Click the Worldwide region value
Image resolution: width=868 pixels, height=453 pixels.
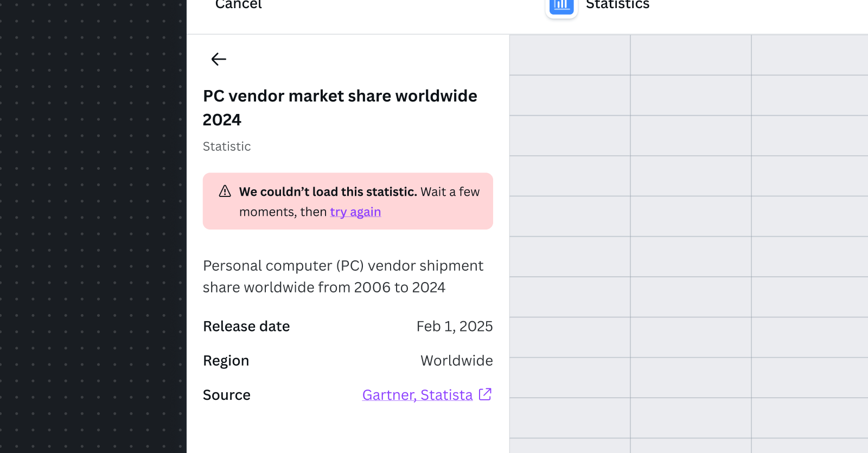click(x=457, y=361)
